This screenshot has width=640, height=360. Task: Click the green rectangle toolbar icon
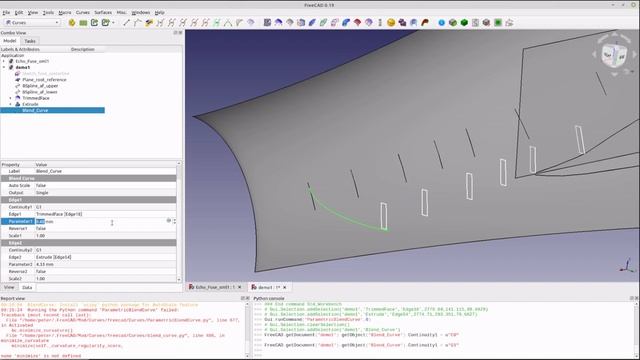click(83, 23)
